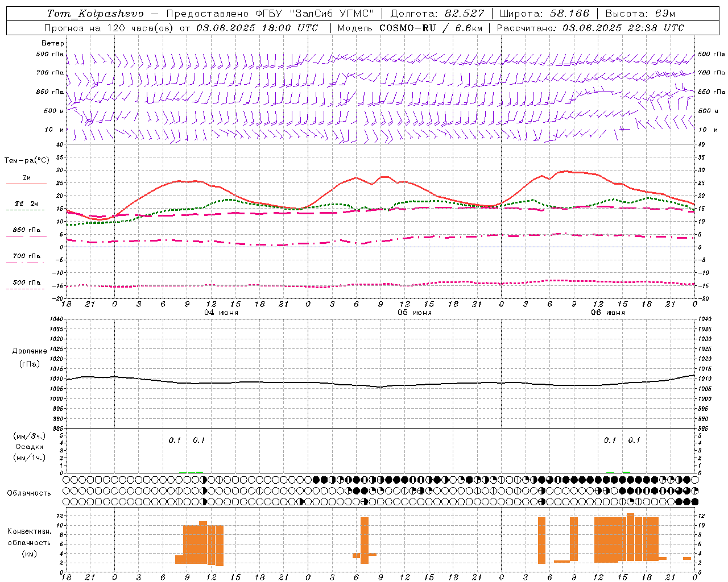Click the 04 июня date label
This screenshot has width=728, height=582.
click(x=221, y=313)
